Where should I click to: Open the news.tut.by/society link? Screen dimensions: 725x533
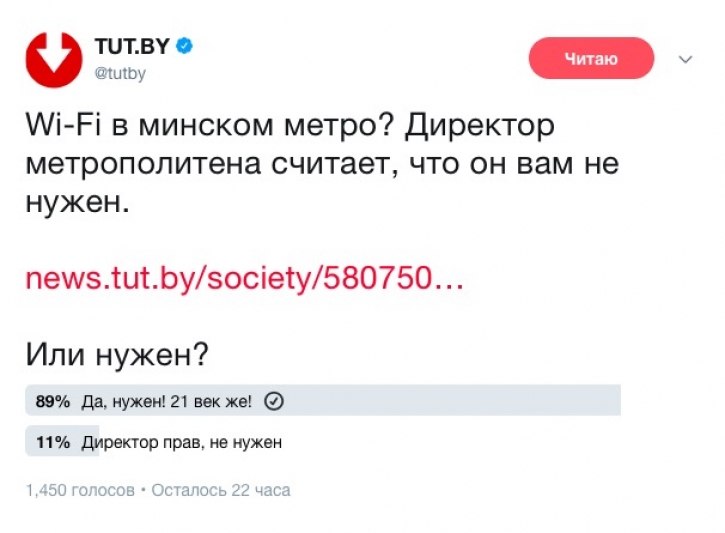click(x=245, y=278)
